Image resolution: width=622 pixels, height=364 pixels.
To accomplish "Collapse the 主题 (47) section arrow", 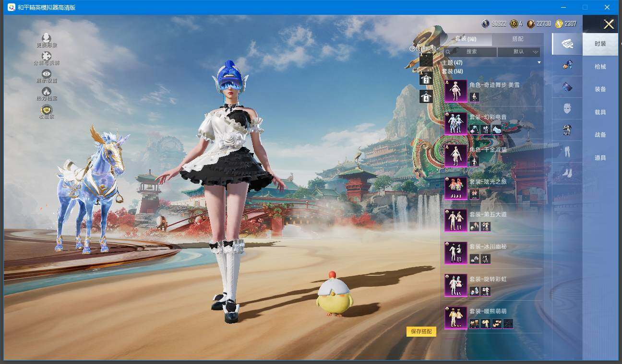I will 539,63.
